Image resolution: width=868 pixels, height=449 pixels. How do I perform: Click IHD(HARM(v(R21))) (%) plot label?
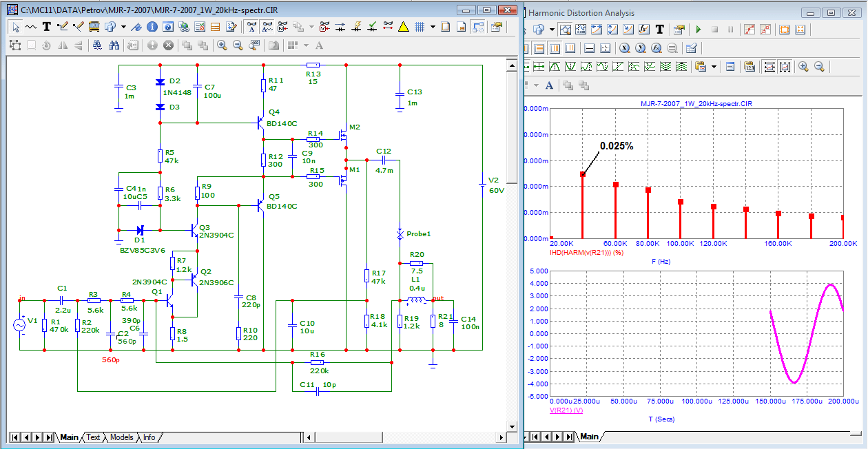588,253
